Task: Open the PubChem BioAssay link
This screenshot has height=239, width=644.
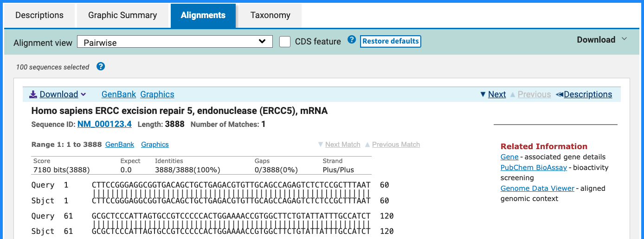Action: pos(534,168)
